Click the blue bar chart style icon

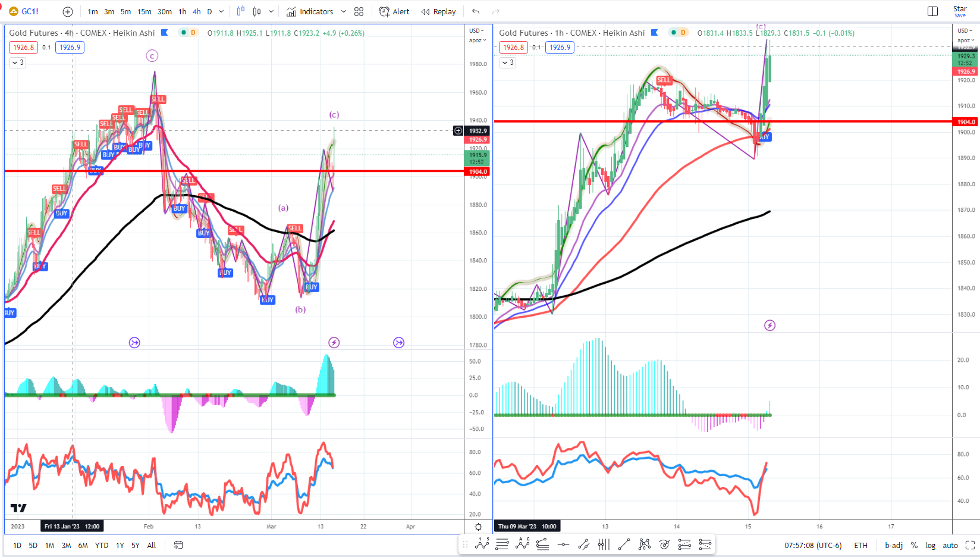tap(241, 11)
